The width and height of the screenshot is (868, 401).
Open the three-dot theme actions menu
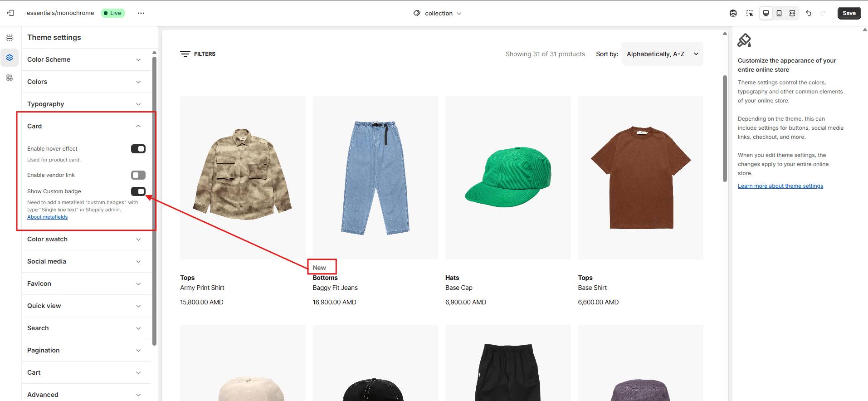pyautogui.click(x=141, y=13)
